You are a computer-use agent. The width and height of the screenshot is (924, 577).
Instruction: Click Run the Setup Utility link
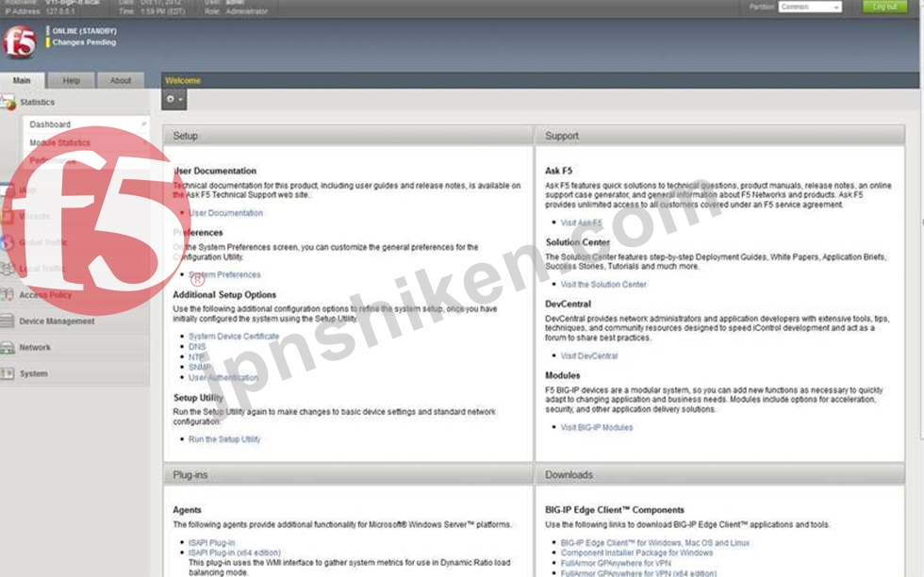pos(224,439)
